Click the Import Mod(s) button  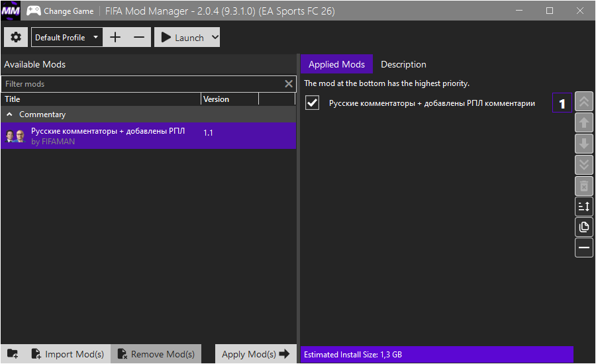68,354
